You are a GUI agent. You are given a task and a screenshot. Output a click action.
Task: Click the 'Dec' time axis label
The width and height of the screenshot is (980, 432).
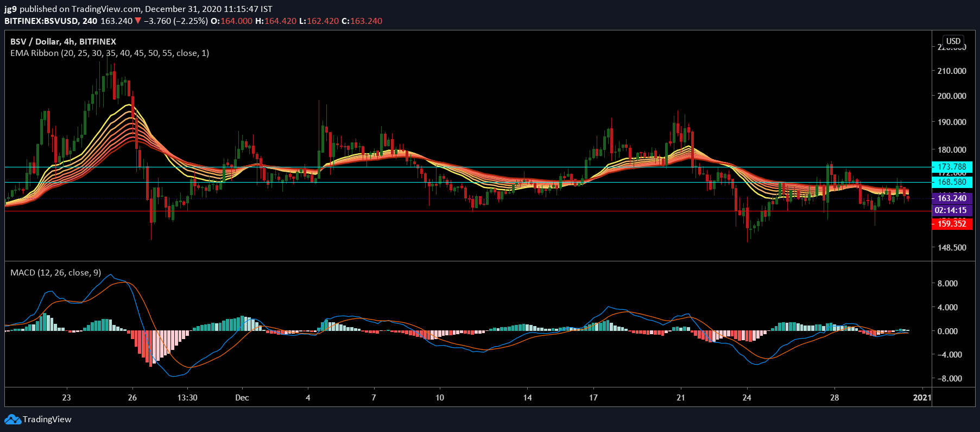coord(242,398)
